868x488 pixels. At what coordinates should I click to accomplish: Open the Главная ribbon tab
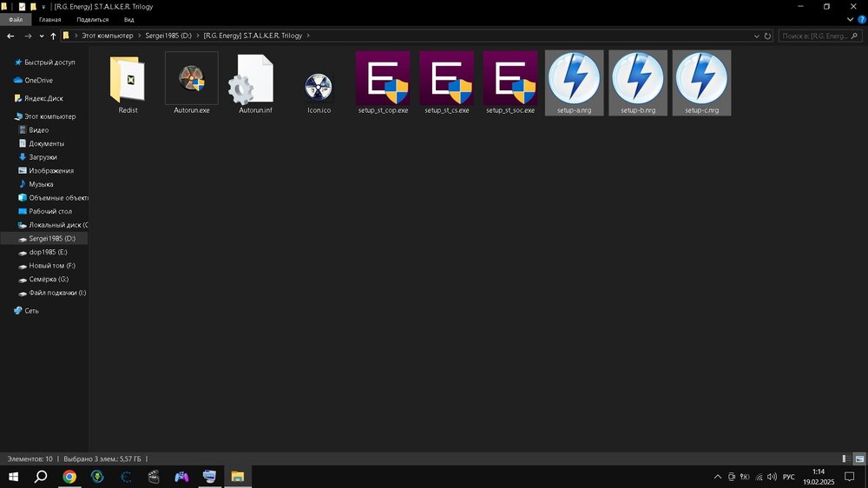click(x=49, y=19)
